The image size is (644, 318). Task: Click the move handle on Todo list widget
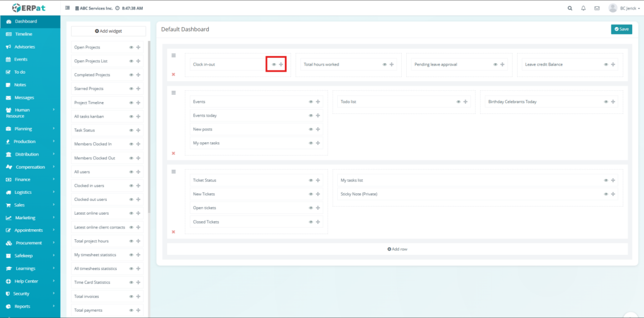(466, 101)
